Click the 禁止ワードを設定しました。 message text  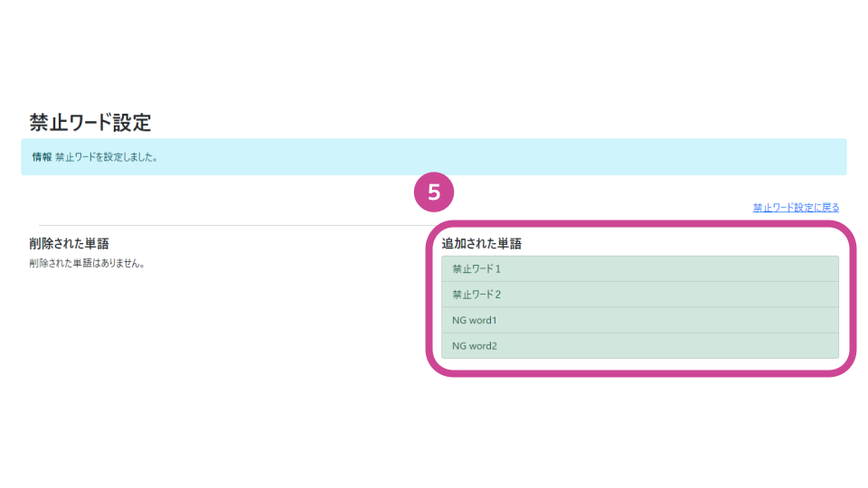coord(107,157)
